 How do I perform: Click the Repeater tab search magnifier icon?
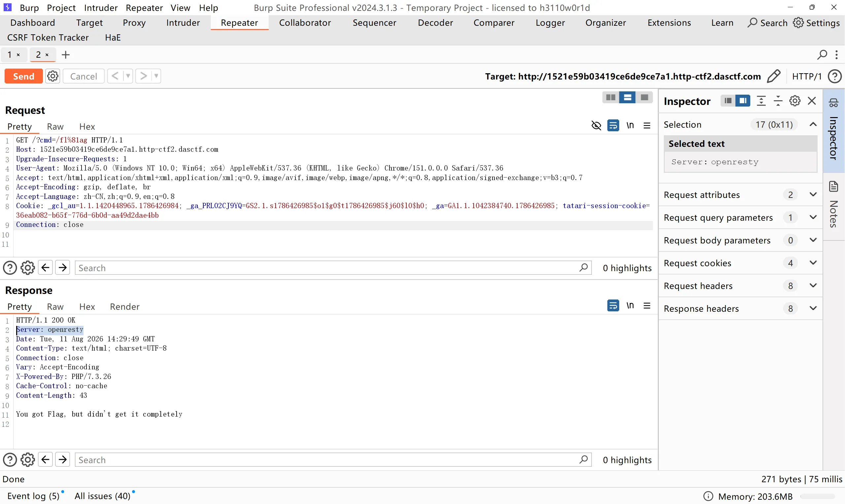(822, 54)
